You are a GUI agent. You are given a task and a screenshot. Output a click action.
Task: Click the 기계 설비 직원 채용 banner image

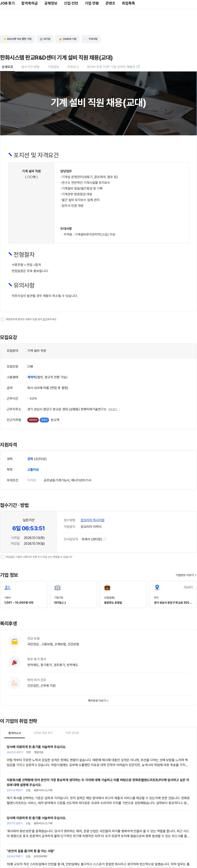(x=98, y=103)
